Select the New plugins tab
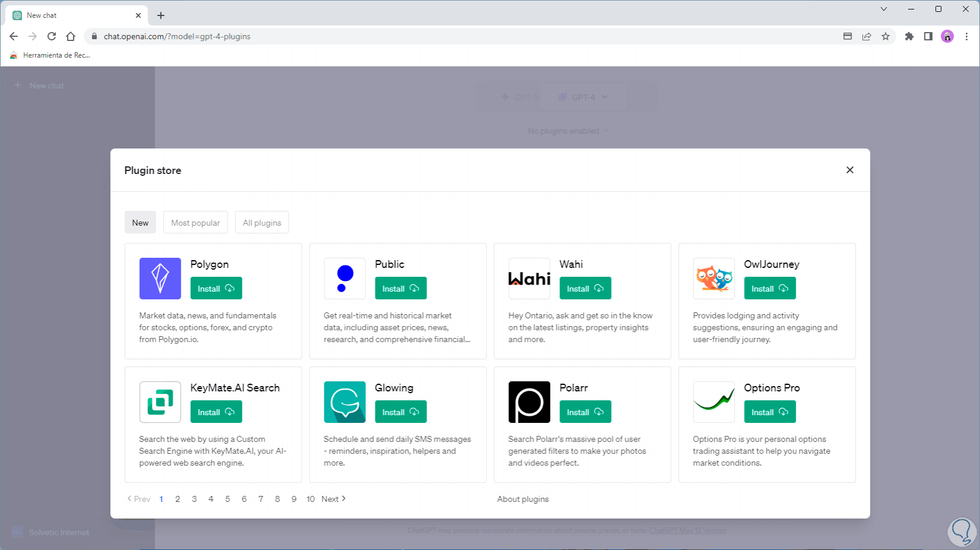Viewport: 980px width, 550px height. point(140,223)
